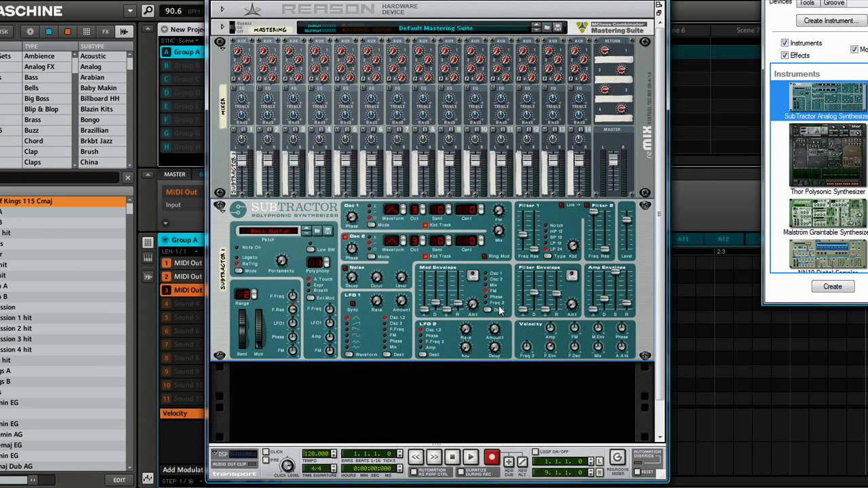Select MIDI Out sound slot 3

tap(181, 290)
